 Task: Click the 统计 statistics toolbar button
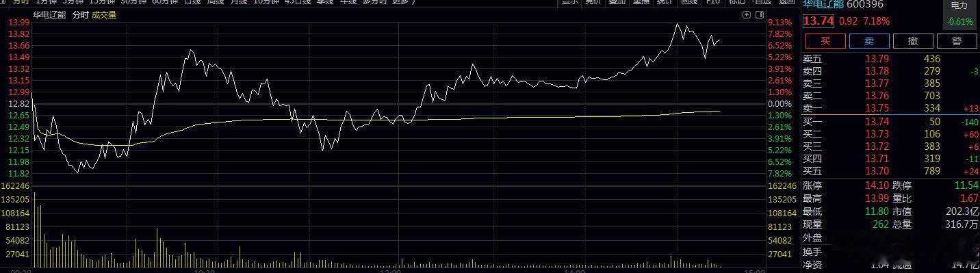665,2
